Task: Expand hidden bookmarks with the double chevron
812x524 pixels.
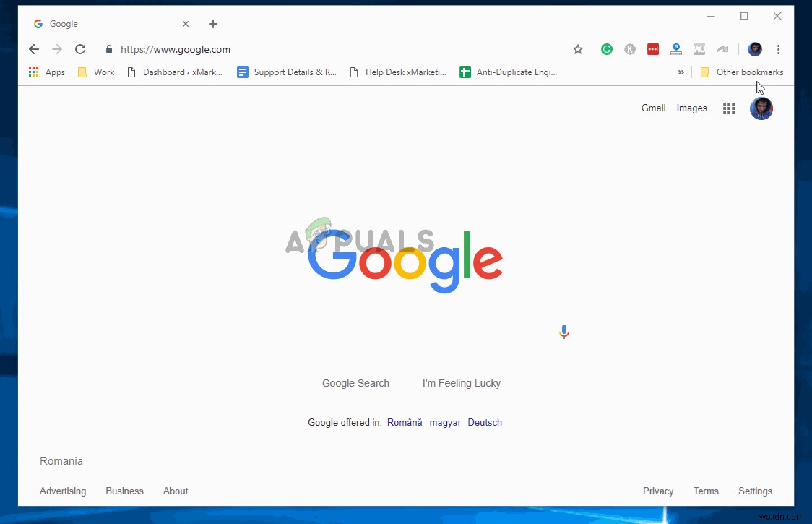Action: tap(681, 72)
